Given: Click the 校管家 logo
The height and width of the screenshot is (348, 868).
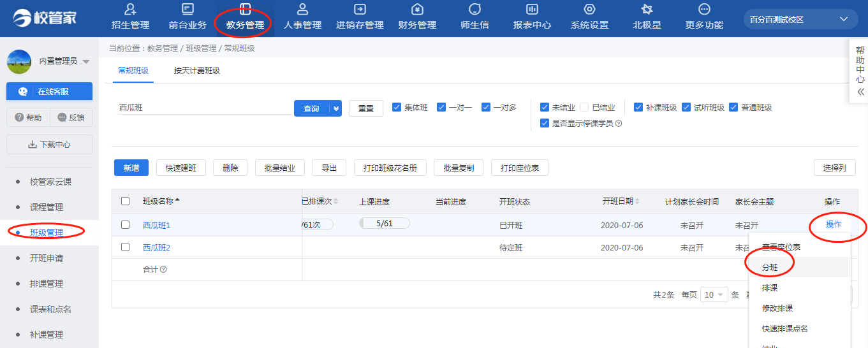Looking at the screenshot, I should pyautogui.click(x=45, y=18).
